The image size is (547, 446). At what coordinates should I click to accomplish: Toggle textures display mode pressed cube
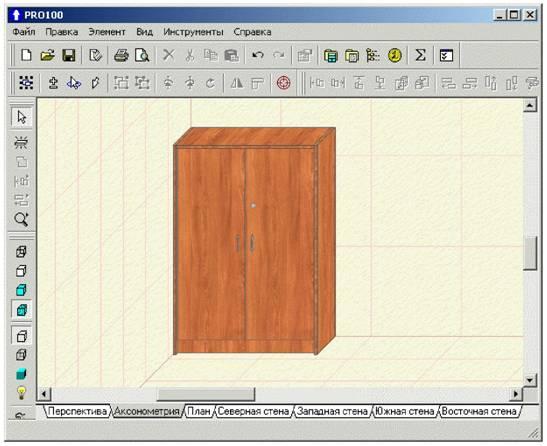pos(22,310)
